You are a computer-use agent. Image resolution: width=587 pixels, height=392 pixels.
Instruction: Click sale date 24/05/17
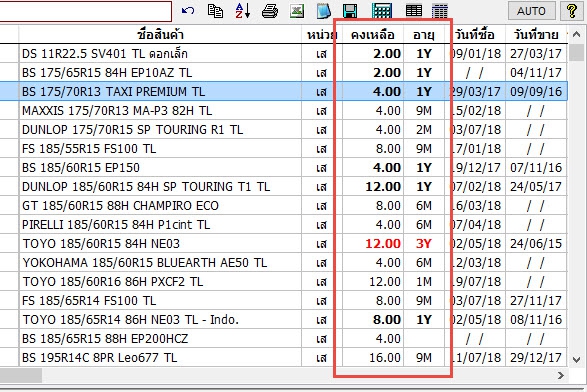tap(536, 186)
